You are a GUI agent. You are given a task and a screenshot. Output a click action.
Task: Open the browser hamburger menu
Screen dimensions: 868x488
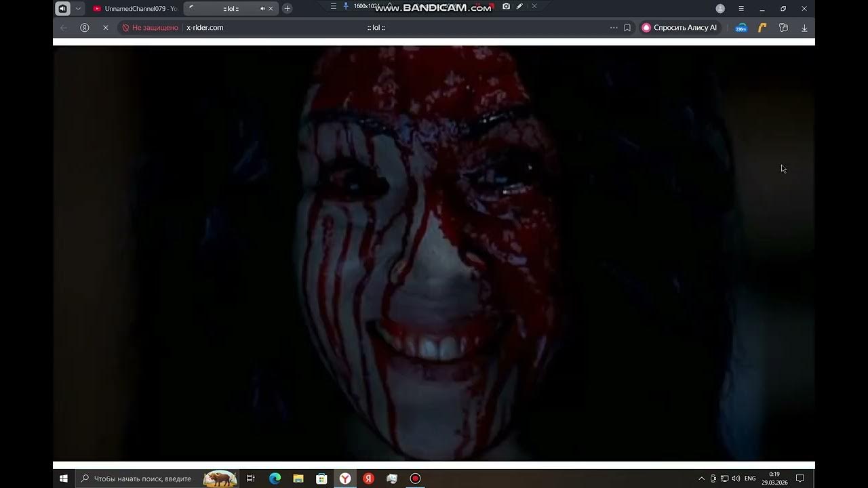[741, 9]
